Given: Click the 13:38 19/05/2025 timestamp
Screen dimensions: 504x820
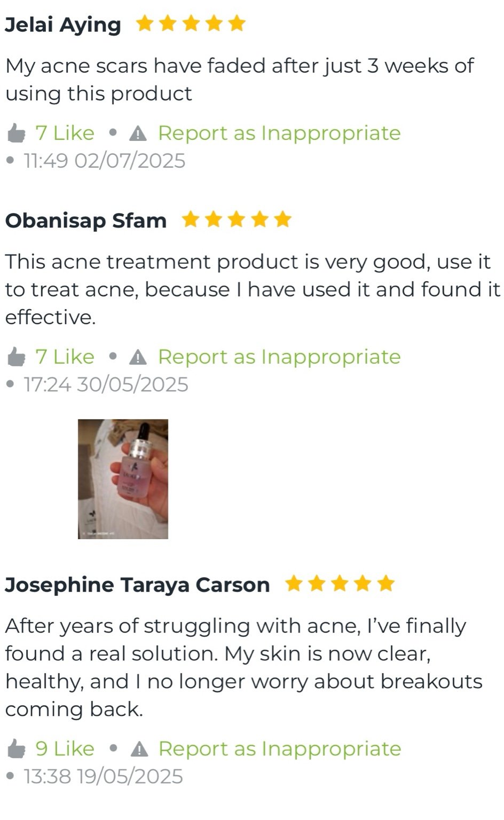Looking at the screenshot, I should coord(103,776).
